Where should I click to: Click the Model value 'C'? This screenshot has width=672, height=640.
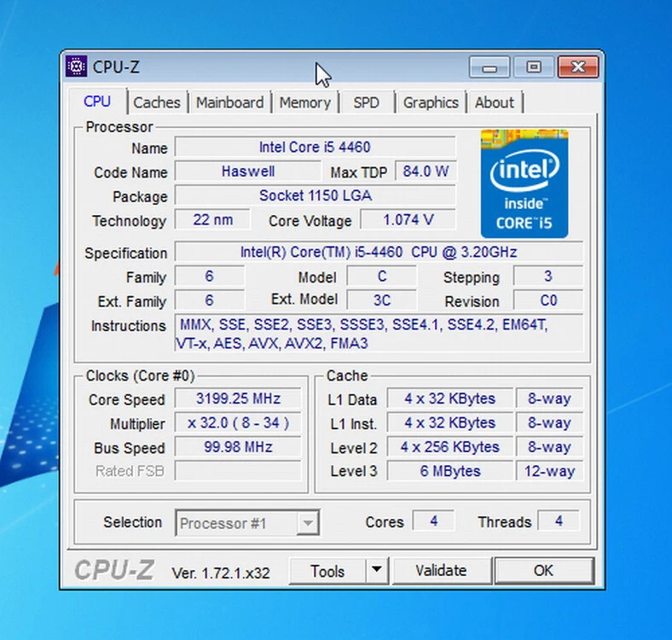pos(382,276)
